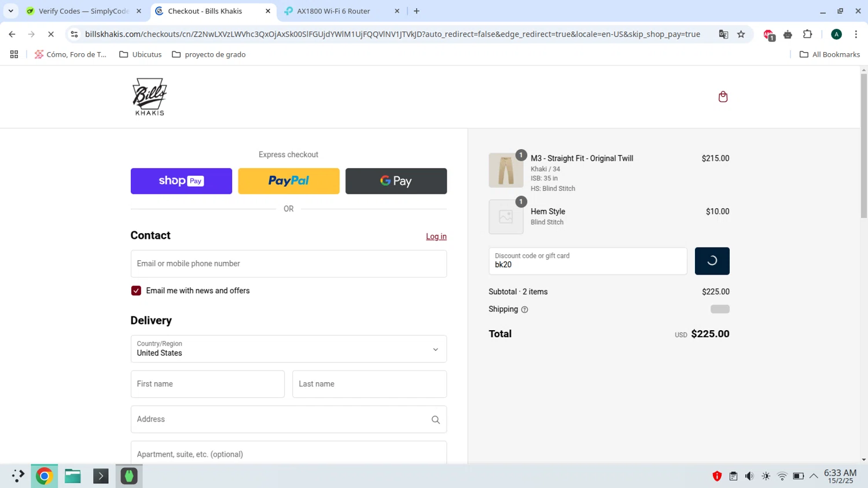Open the brightness tray icon
The image size is (868, 488).
point(766,476)
